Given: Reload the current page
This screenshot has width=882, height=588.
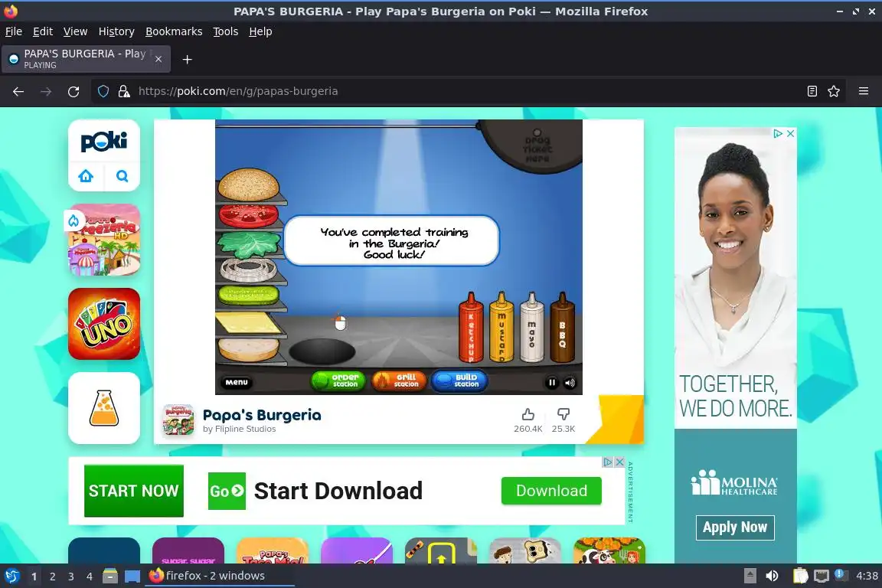Looking at the screenshot, I should tap(73, 91).
